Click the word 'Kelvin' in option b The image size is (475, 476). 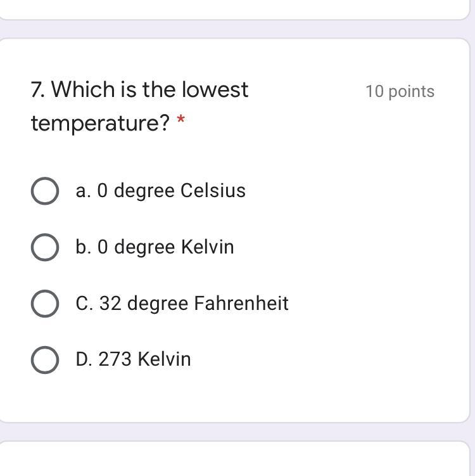pyautogui.click(x=207, y=247)
